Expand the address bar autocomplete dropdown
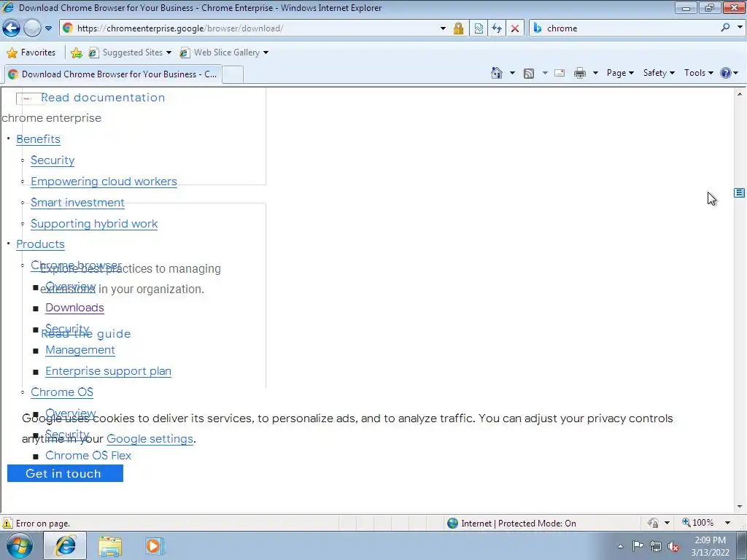This screenshot has height=560, width=747. pyautogui.click(x=443, y=28)
